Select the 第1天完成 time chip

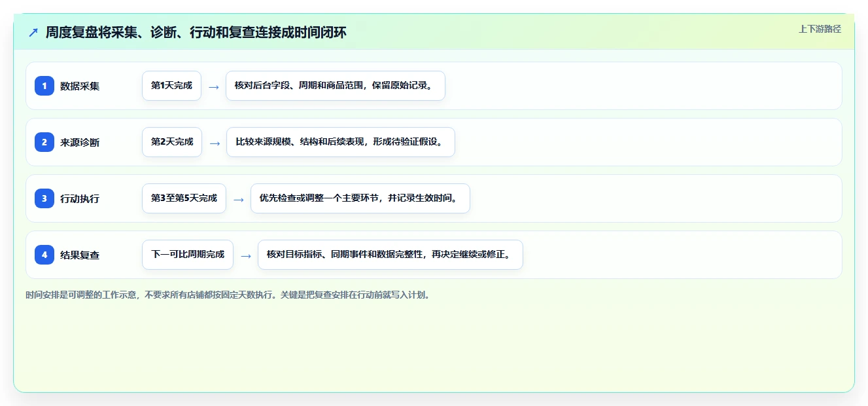click(171, 86)
